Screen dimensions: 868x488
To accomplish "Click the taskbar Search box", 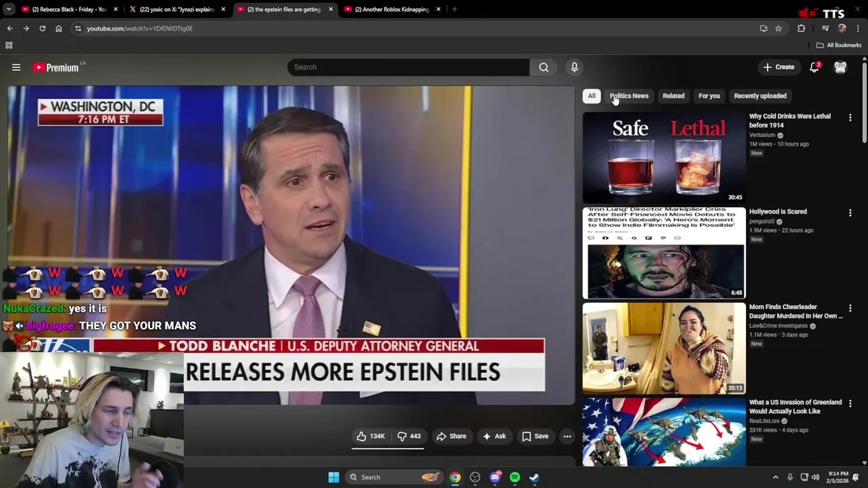I will coord(393,477).
